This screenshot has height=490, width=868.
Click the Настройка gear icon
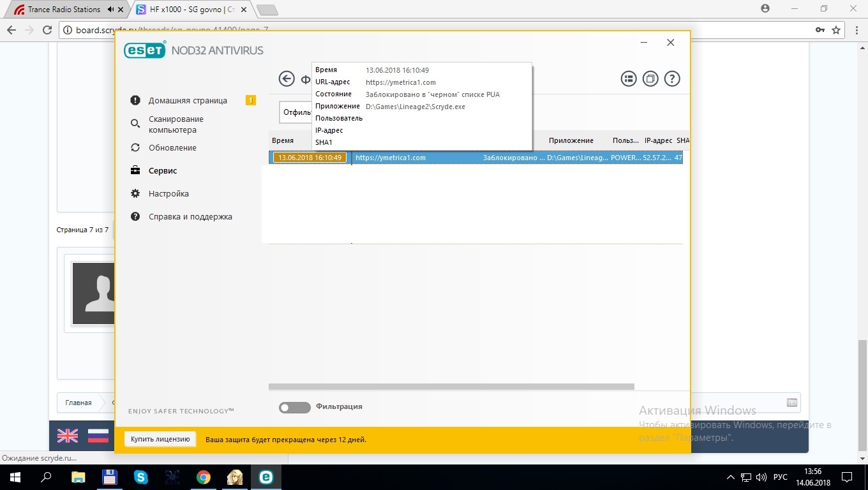[135, 193]
